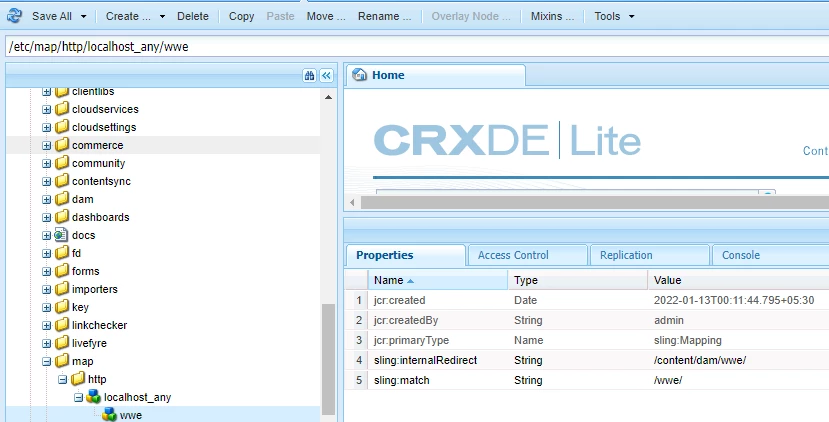Click the localhost_any mapping node icon

pos(94,397)
